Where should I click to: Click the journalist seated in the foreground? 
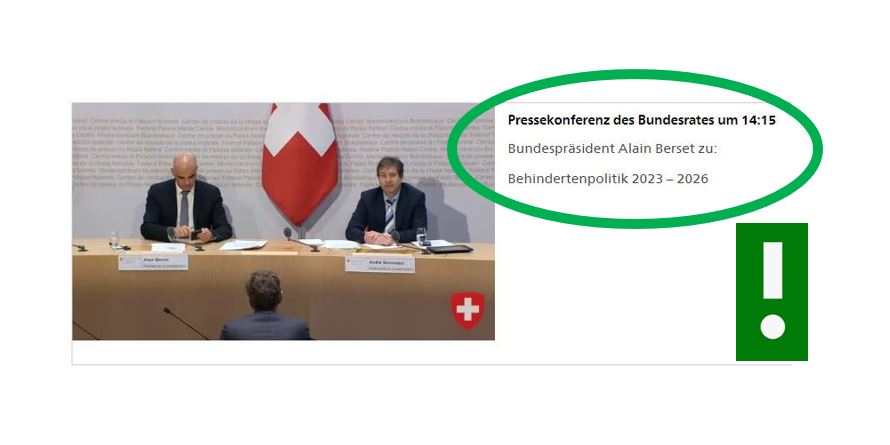pyautogui.click(x=266, y=307)
